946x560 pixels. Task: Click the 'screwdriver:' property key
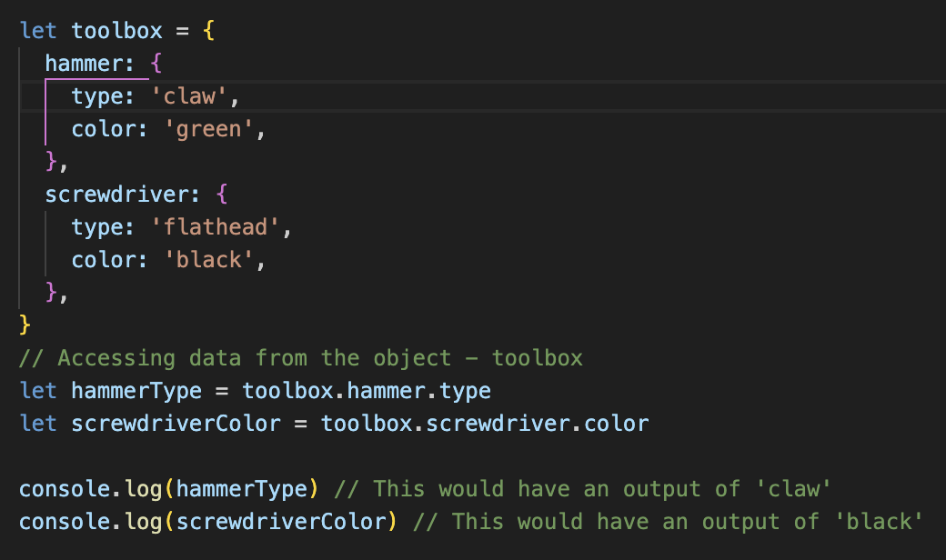[x=122, y=195]
